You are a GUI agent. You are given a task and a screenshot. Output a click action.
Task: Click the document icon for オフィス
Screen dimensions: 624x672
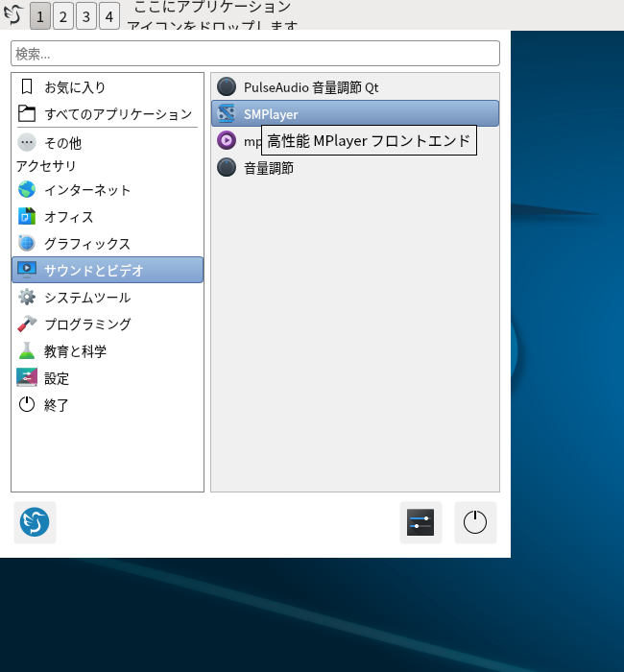27,216
